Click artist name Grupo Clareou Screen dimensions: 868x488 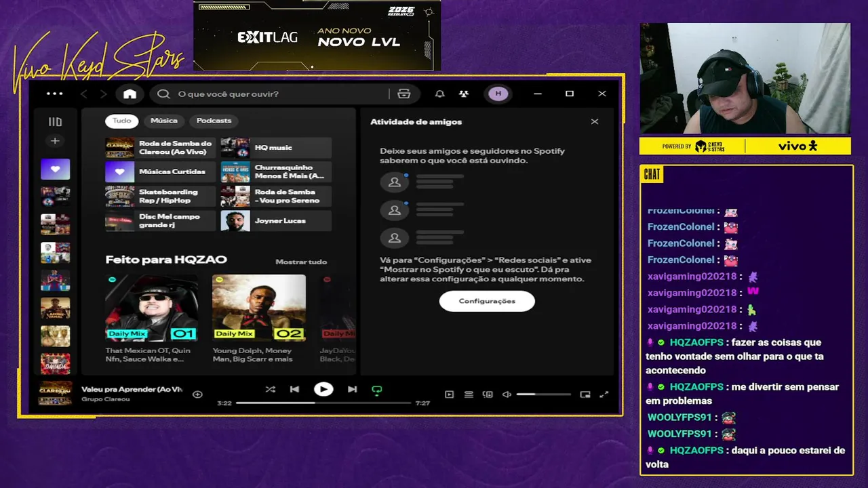[x=106, y=399]
